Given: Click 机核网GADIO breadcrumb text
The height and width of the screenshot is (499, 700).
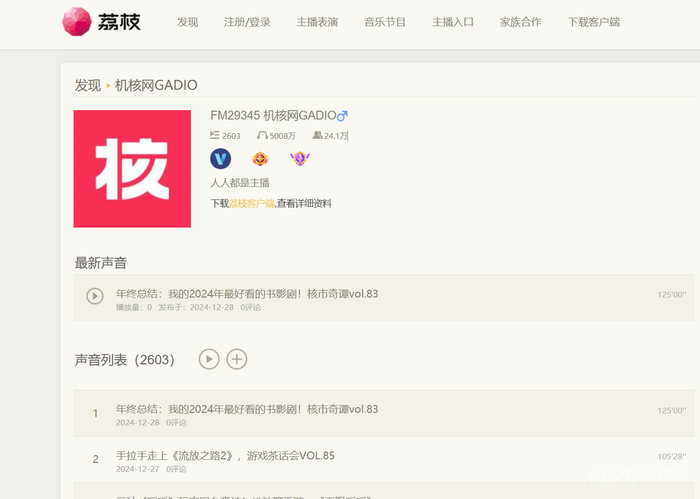Looking at the screenshot, I should tap(156, 85).
